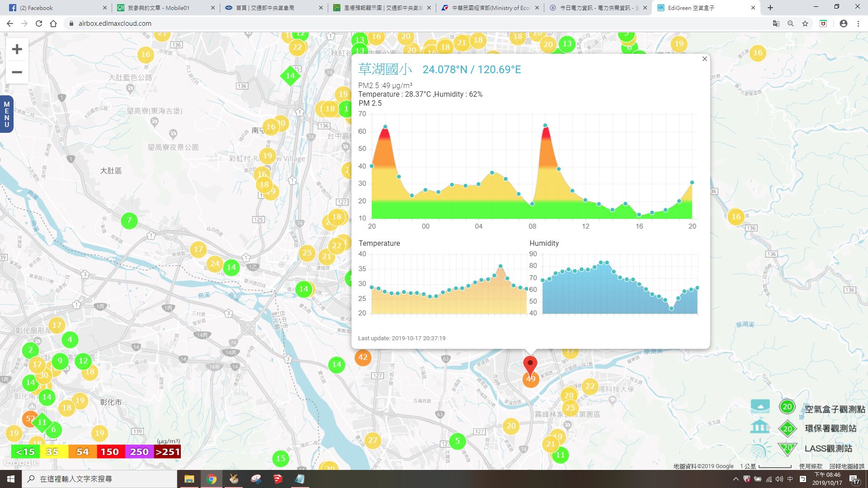Click the LASS sunburst icon in legend

click(760, 448)
